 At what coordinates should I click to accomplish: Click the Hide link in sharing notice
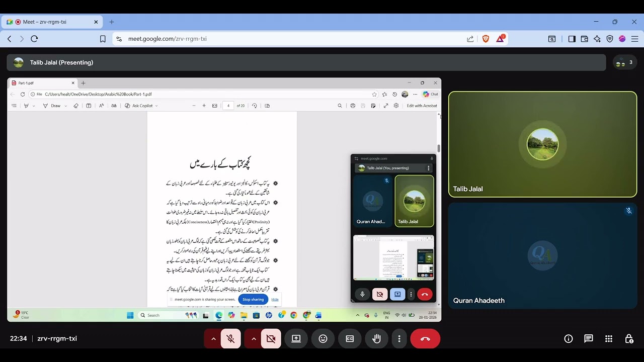pyautogui.click(x=275, y=299)
